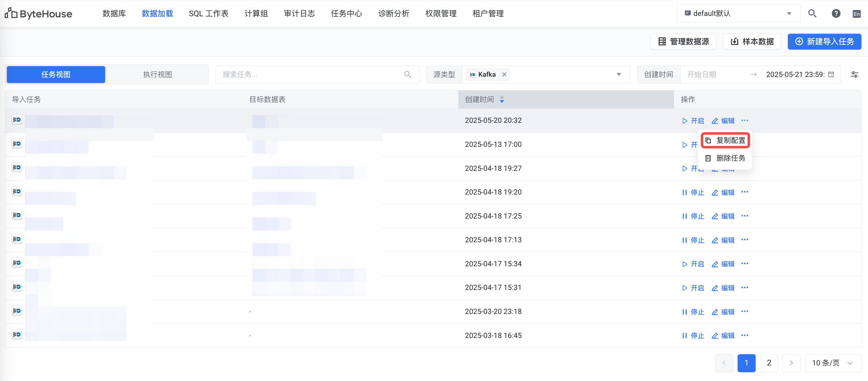Open the global search magnifier icon
Screen dimensions: 868x381
click(x=812, y=13)
